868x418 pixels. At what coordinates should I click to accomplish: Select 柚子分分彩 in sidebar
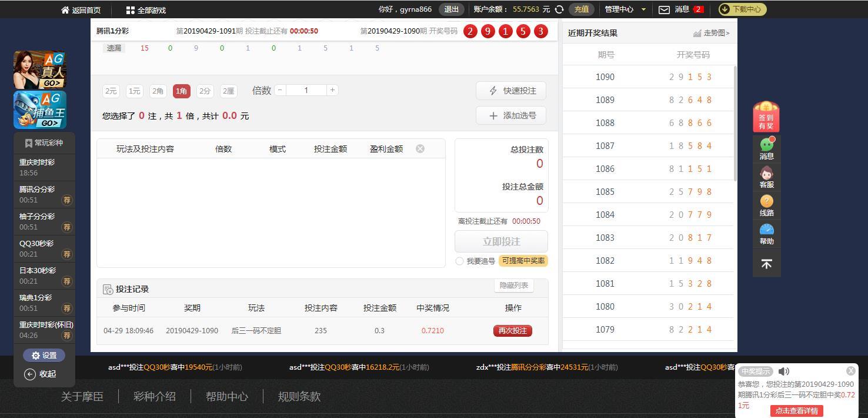(x=45, y=221)
